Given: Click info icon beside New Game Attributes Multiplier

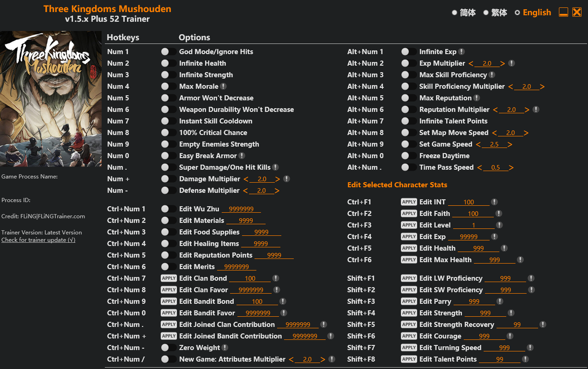Looking at the screenshot, I should click(x=332, y=359).
